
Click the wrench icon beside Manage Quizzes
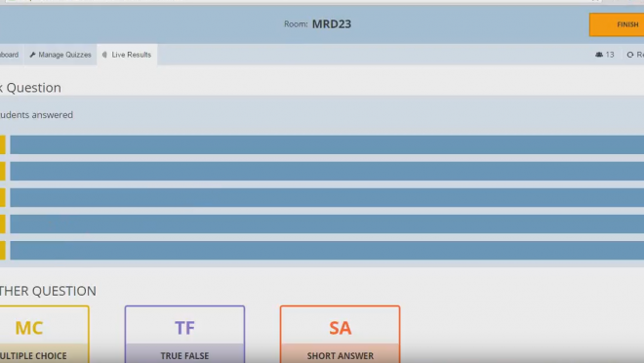[32, 55]
